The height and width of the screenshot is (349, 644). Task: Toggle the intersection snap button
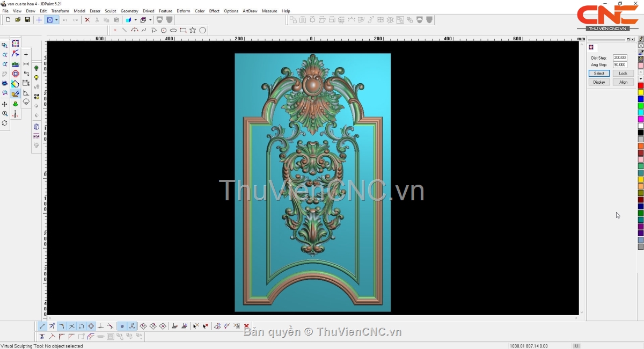pos(71,326)
